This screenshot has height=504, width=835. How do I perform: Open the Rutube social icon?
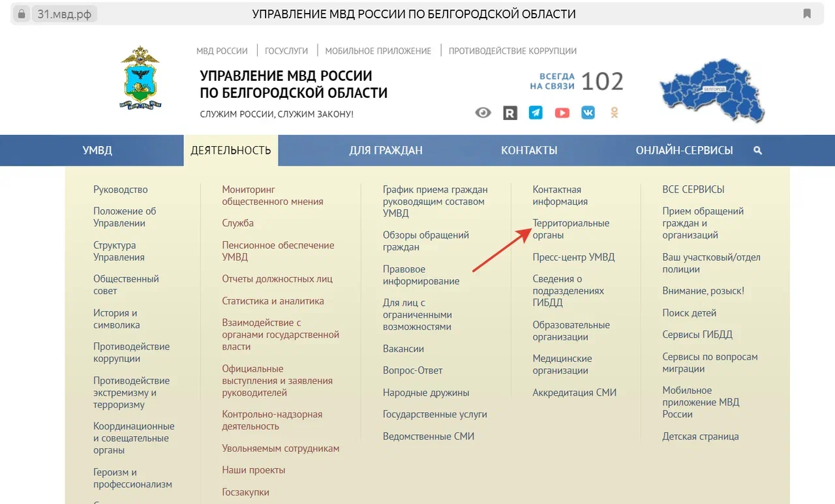[510, 113]
